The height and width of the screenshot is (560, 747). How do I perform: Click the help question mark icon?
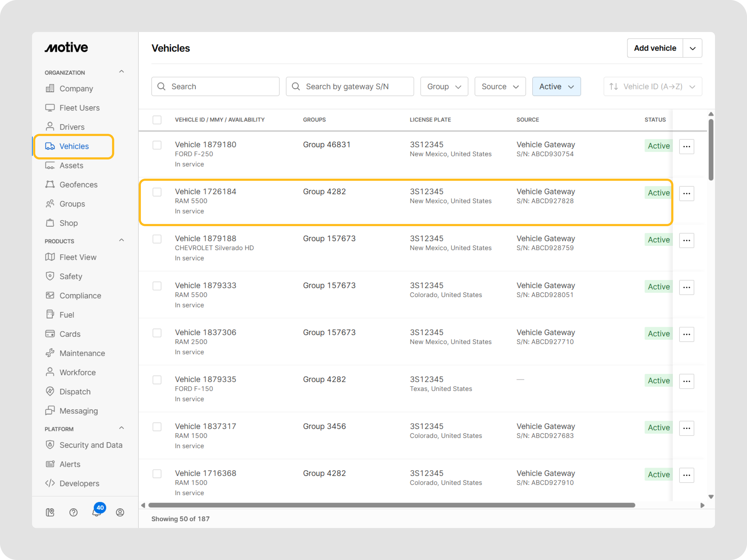click(x=73, y=513)
